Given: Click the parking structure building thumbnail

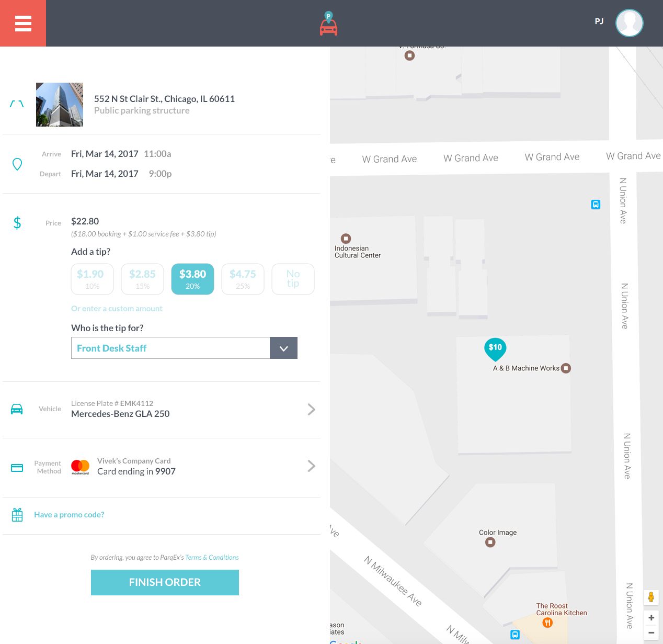Looking at the screenshot, I should click(x=60, y=105).
